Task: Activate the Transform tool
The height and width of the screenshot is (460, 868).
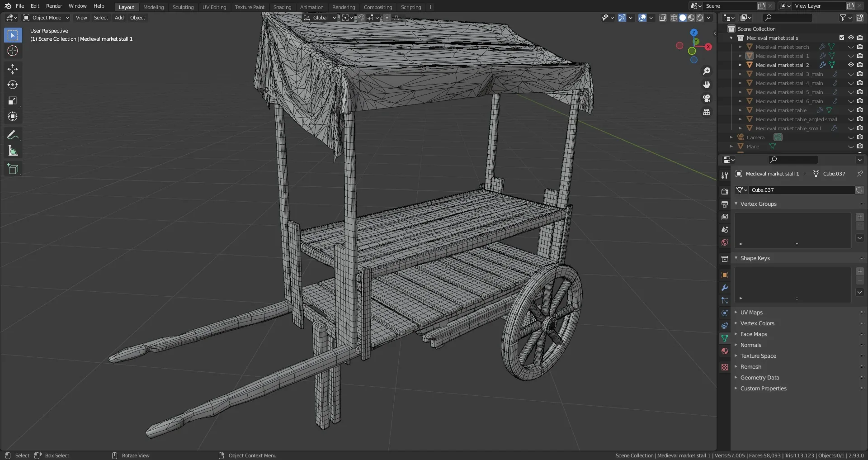Action: click(x=13, y=116)
